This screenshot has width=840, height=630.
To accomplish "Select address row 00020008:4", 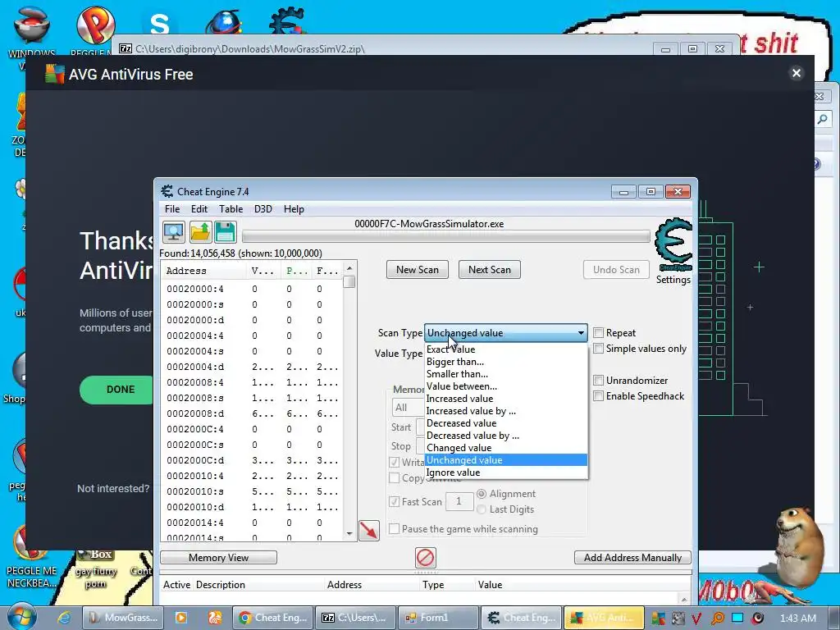I will [x=252, y=382].
